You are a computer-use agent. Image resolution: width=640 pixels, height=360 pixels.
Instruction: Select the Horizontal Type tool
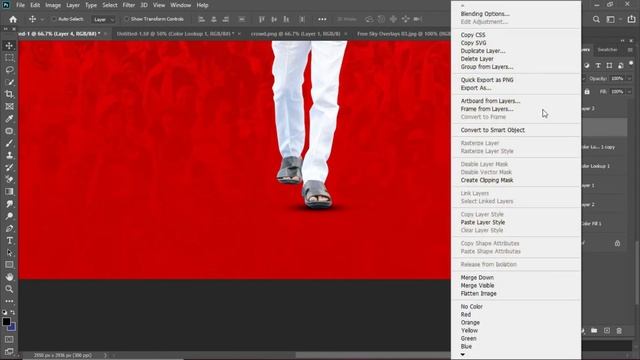[x=9, y=240]
